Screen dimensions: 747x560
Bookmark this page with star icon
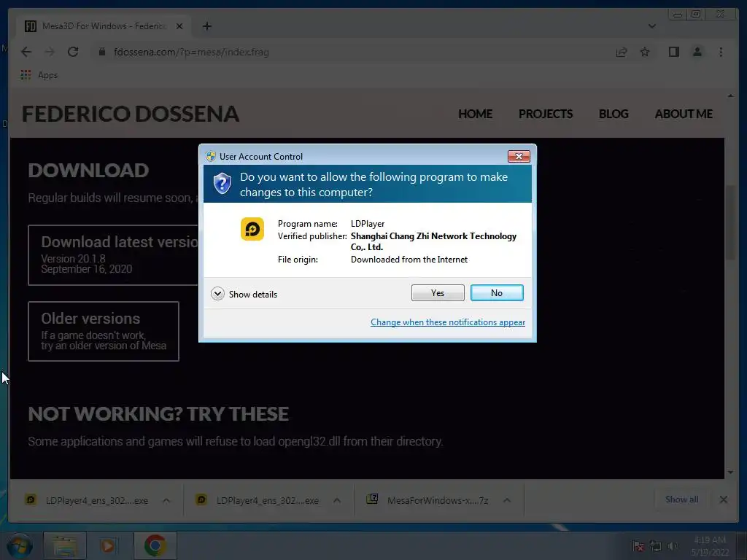(645, 52)
